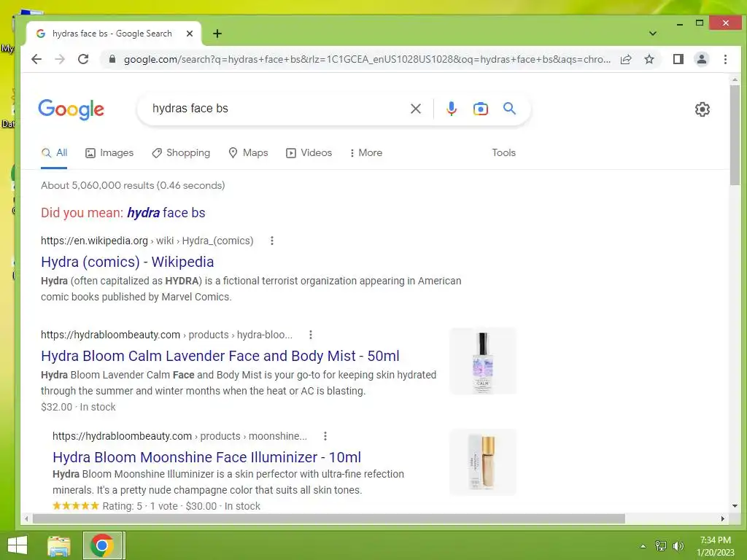Click the vertical scrollbar thumb
This screenshot has height=560, width=747.
(x=735, y=135)
